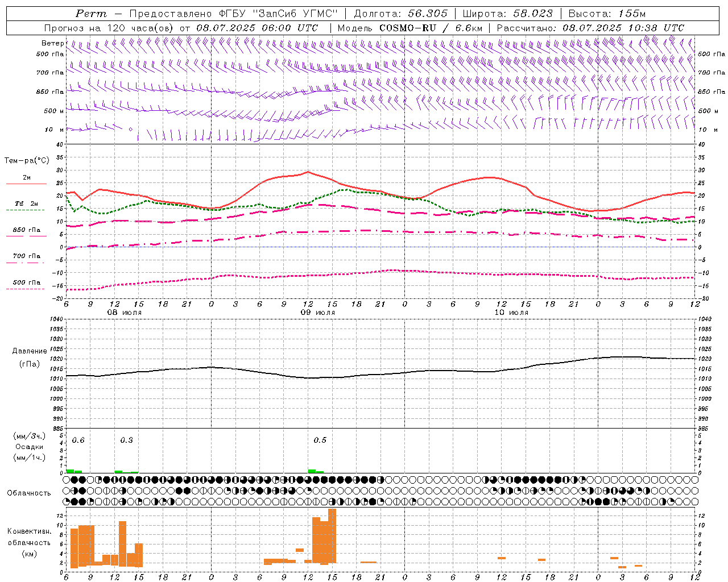Click the "Тем-ра(°C)" temperature panel label

27,161
